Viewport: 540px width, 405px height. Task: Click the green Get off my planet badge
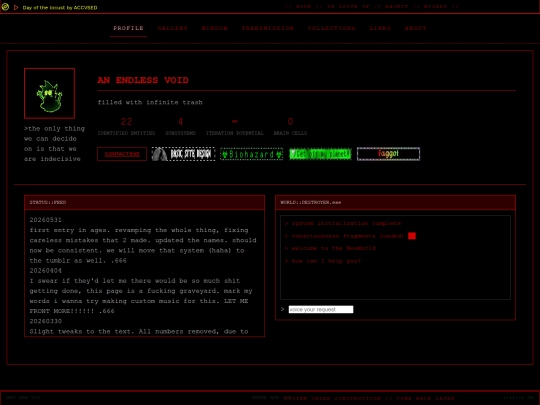click(320, 154)
